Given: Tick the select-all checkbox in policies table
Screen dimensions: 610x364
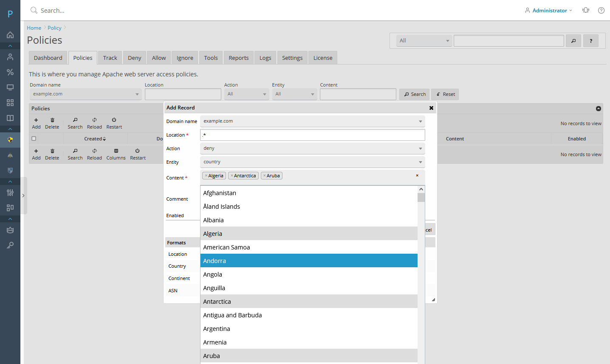Looking at the screenshot, I should pyautogui.click(x=34, y=138).
